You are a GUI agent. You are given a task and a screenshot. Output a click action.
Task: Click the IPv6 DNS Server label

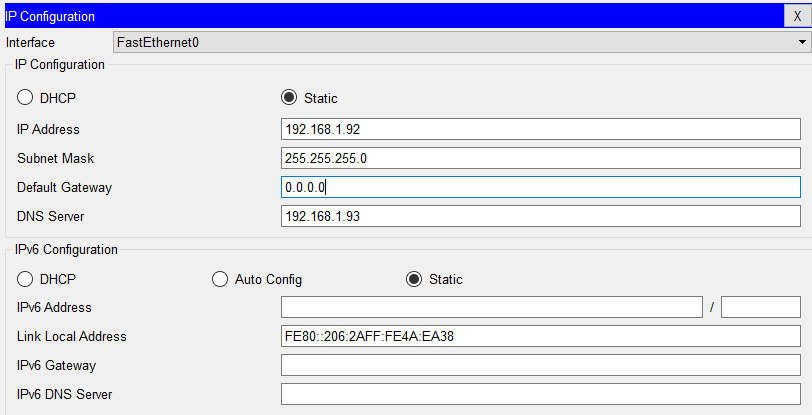[64, 395]
